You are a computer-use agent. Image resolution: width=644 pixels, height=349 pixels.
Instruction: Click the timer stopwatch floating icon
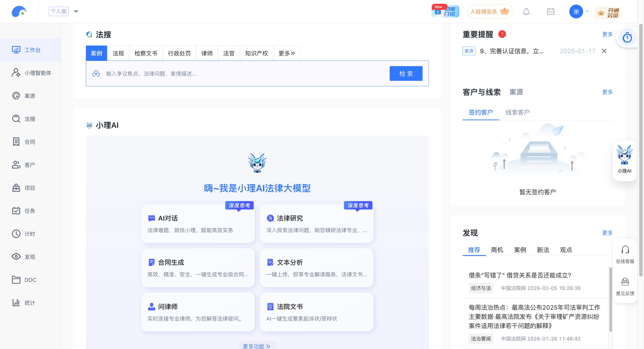pyautogui.click(x=627, y=38)
